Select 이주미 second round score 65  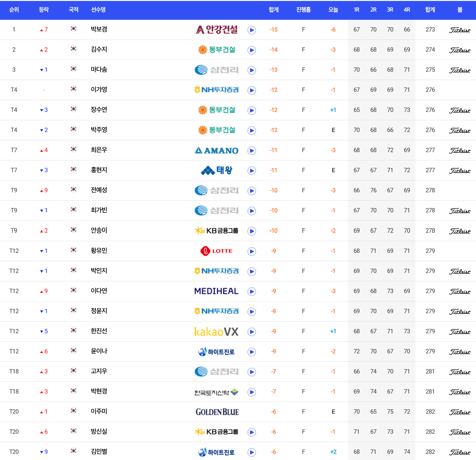[x=373, y=412]
